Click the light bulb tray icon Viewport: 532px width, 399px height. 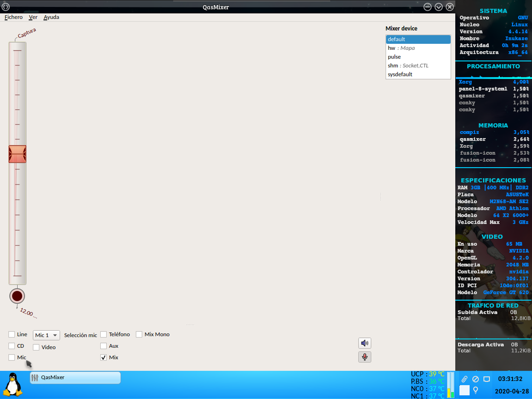click(475, 390)
